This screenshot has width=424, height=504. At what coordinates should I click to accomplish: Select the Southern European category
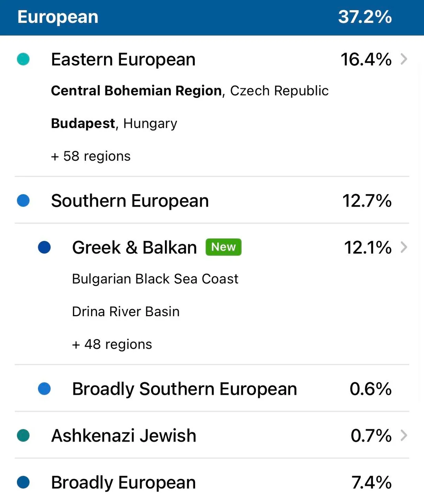point(130,201)
